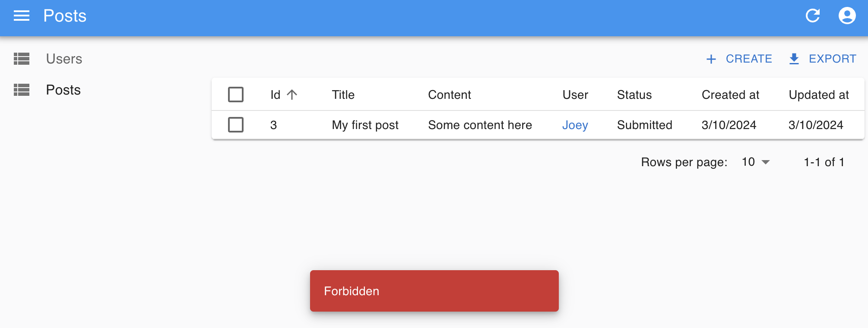Sort the table by Status column
Image resolution: width=868 pixels, height=328 pixels.
(x=634, y=95)
